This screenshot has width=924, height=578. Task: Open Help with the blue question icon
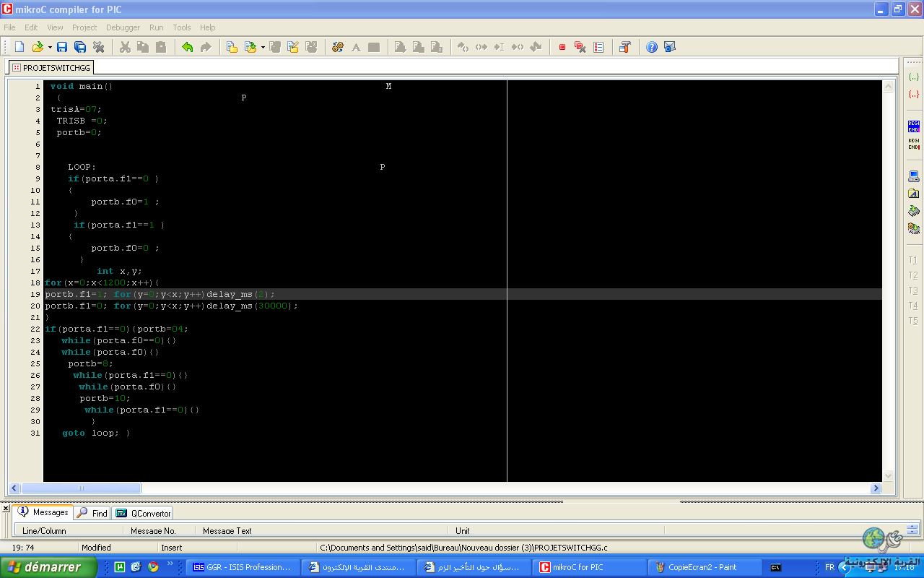click(652, 47)
